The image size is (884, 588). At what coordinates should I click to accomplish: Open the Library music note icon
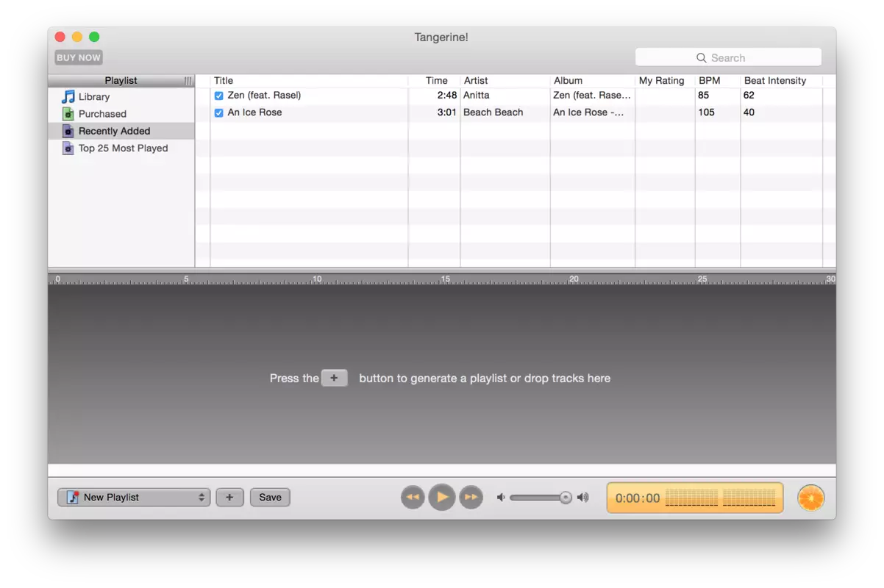point(68,96)
